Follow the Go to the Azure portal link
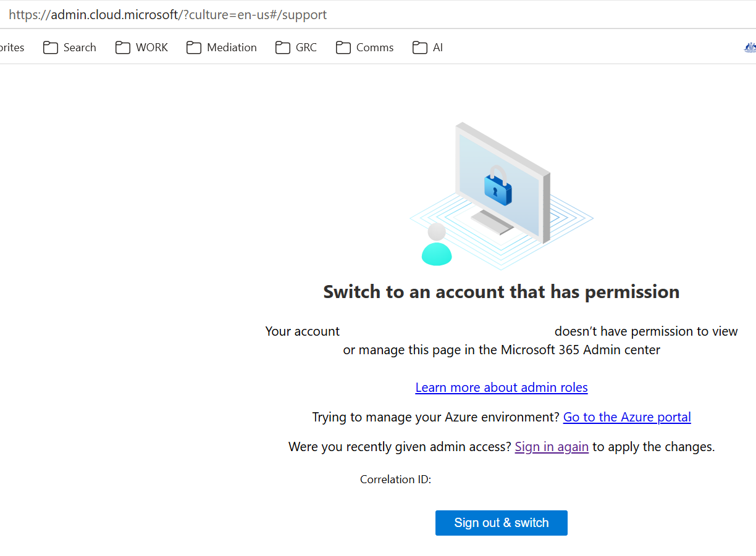This screenshot has width=756, height=556. (x=627, y=417)
